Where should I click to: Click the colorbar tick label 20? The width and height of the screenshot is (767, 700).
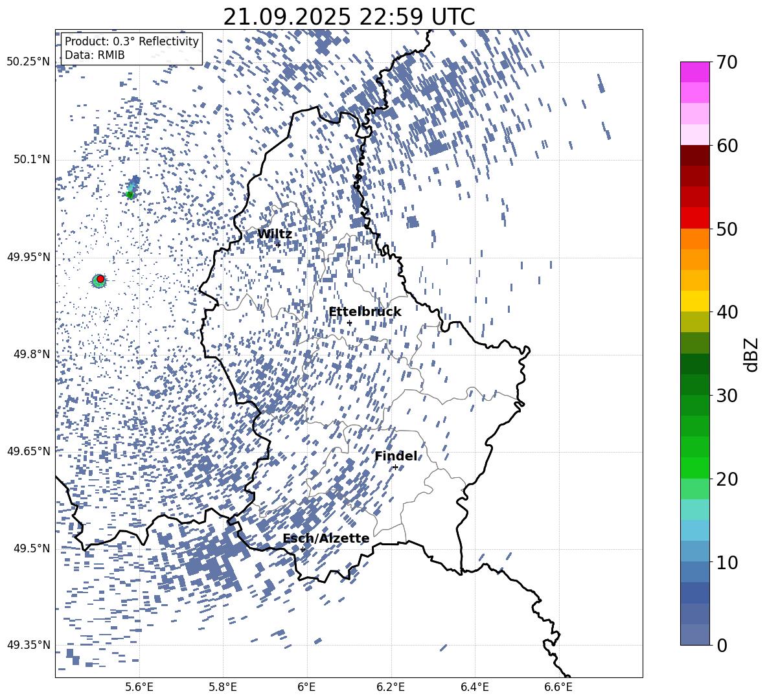(727, 479)
